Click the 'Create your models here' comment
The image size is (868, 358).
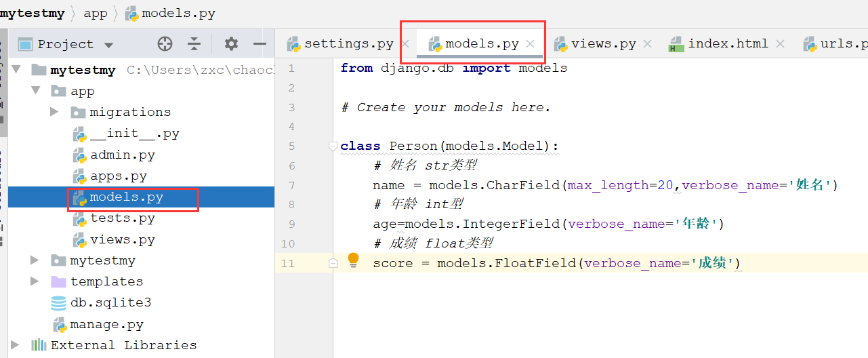(x=446, y=108)
